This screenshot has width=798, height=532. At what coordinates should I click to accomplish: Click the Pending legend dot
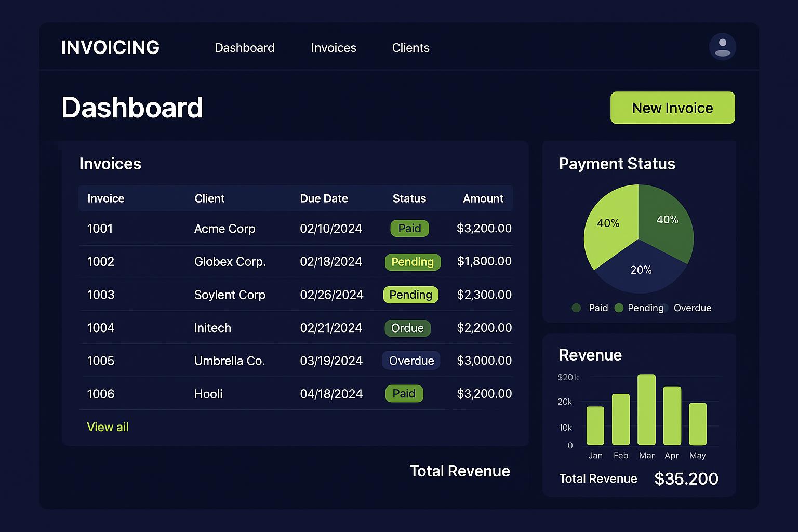(619, 308)
